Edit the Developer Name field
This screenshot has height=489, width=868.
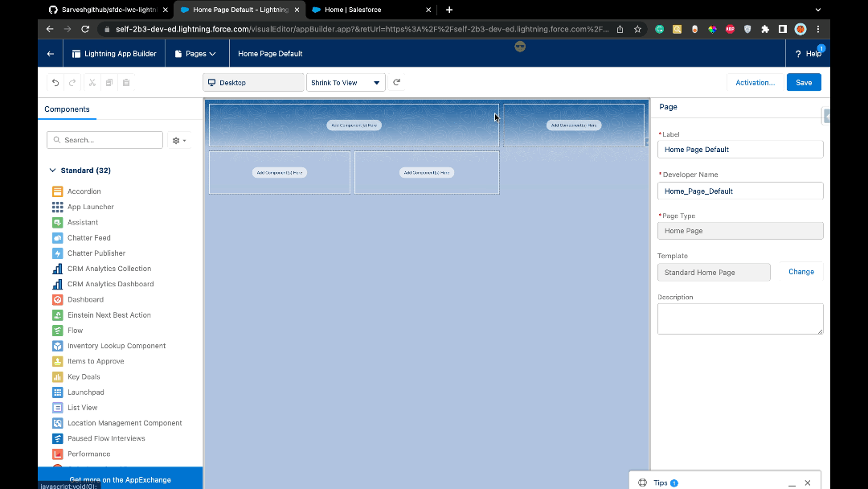click(740, 191)
